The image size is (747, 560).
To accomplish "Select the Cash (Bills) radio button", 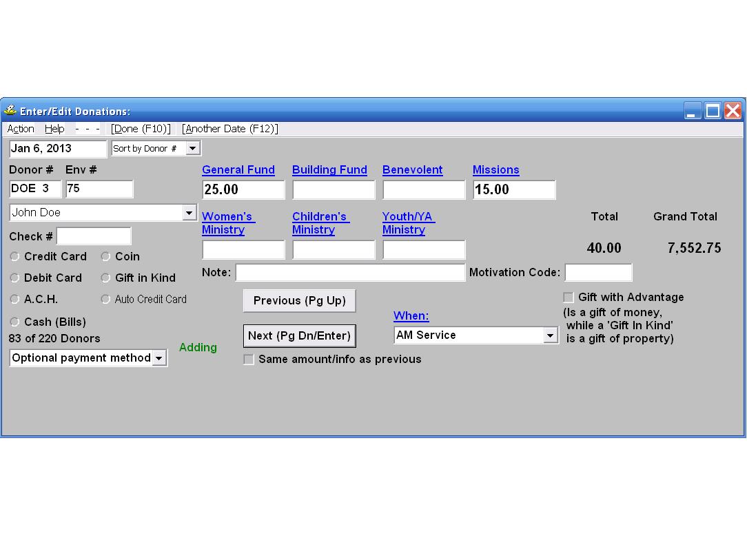I will tap(14, 322).
